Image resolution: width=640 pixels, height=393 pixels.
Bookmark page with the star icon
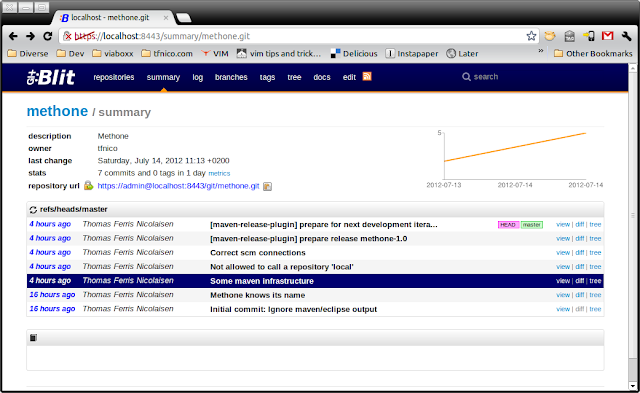(x=531, y=36)
